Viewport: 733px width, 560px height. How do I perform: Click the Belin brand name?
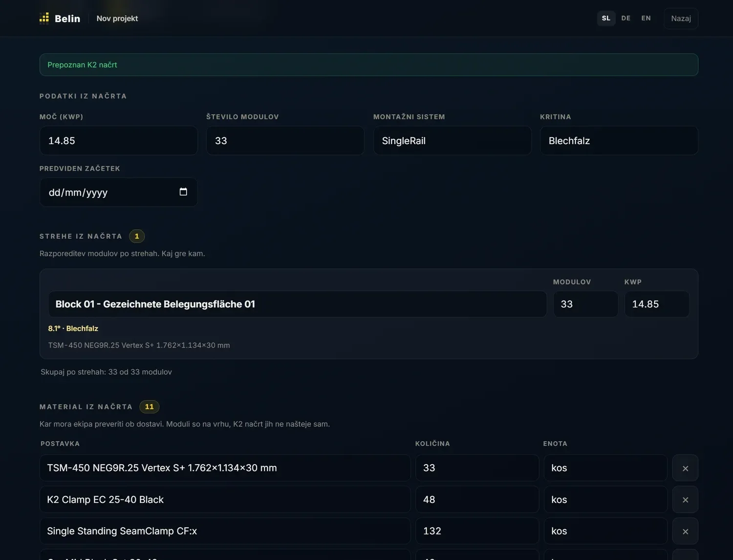pyautogui.click(x=67, y=19)
